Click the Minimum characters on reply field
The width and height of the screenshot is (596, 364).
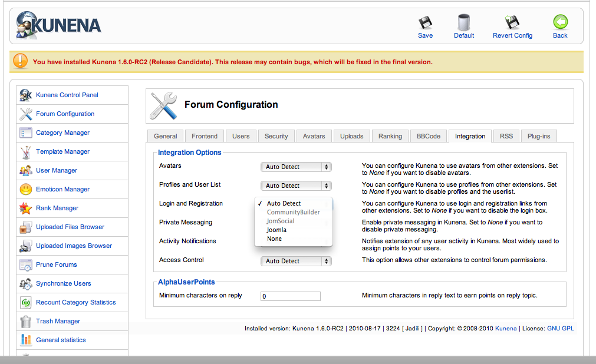tap(290, 296)
